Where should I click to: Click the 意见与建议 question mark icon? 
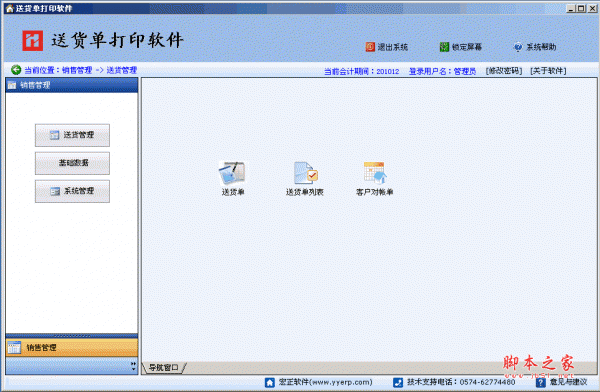[x=540, y=382]
